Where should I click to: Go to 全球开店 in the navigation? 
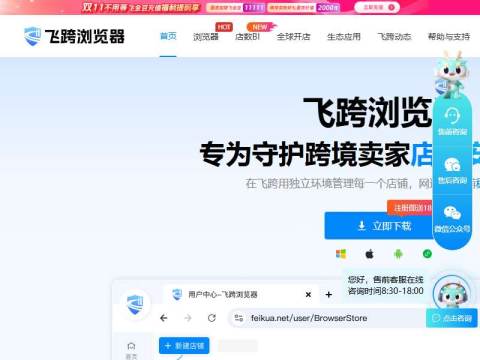[x=293, y=37]
